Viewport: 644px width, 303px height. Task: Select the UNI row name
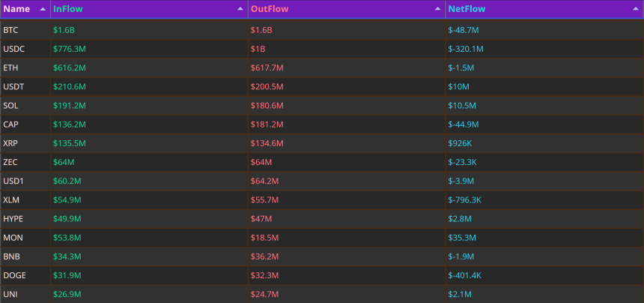pyautogui.click(x=10, y=294)
